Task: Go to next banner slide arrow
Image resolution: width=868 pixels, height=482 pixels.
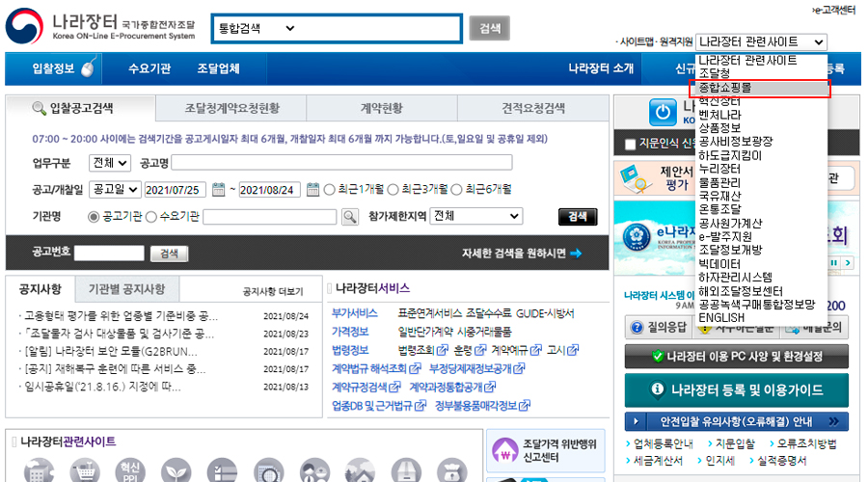Action: tap(848, 263)
